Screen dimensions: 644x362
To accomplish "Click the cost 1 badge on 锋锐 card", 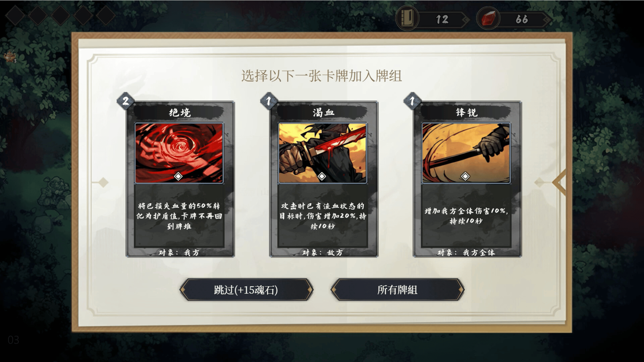I will [x=412, y=101].
